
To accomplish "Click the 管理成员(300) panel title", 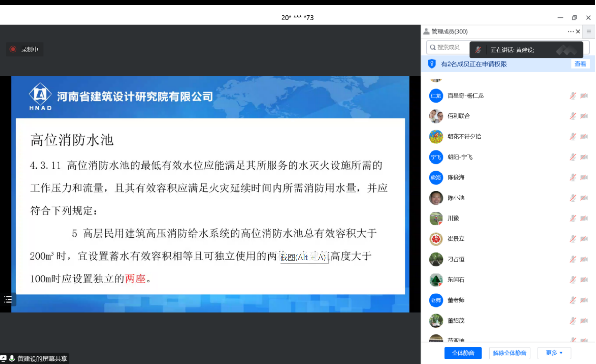I will tap(450, 32).
